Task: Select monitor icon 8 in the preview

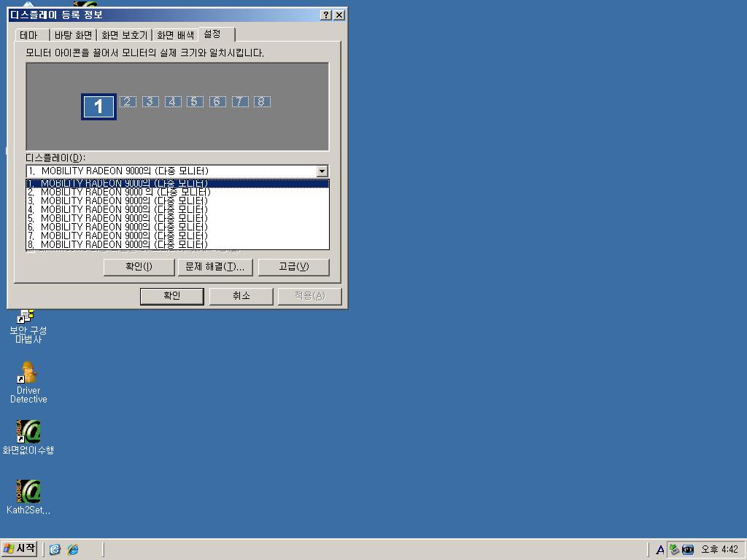Action: pos(262,101)
